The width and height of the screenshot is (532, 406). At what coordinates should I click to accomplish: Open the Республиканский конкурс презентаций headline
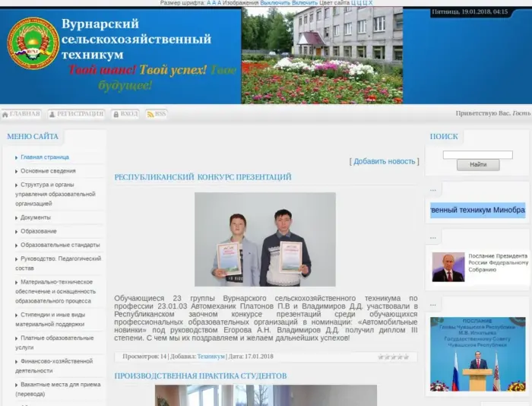click(203, 177)
